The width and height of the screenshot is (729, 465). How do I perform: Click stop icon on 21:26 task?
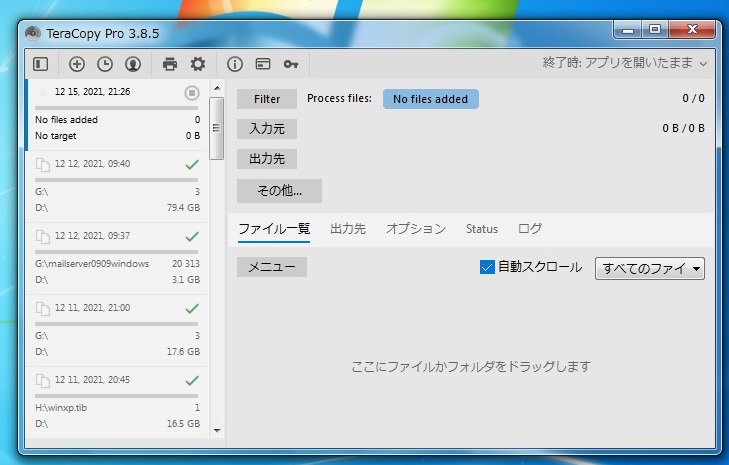192,93
